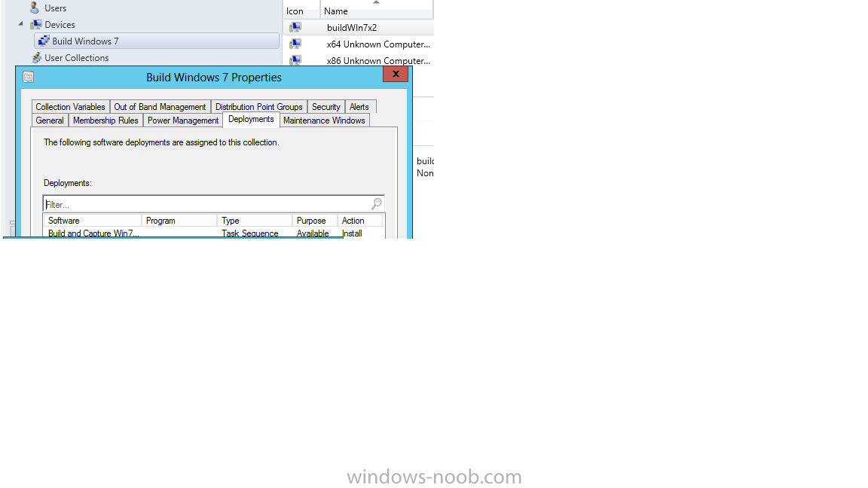Select the x86 Unknown Computer row
868x488 pixels.
pyautogui.click(x=358, y=59)
